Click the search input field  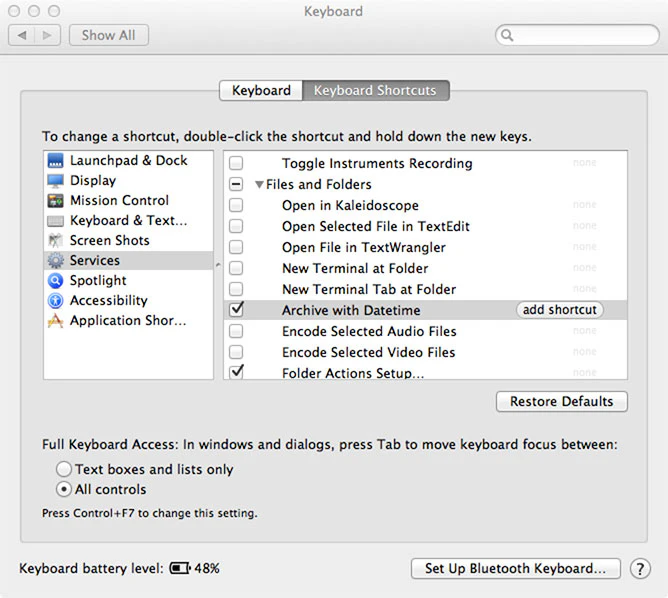578,35
